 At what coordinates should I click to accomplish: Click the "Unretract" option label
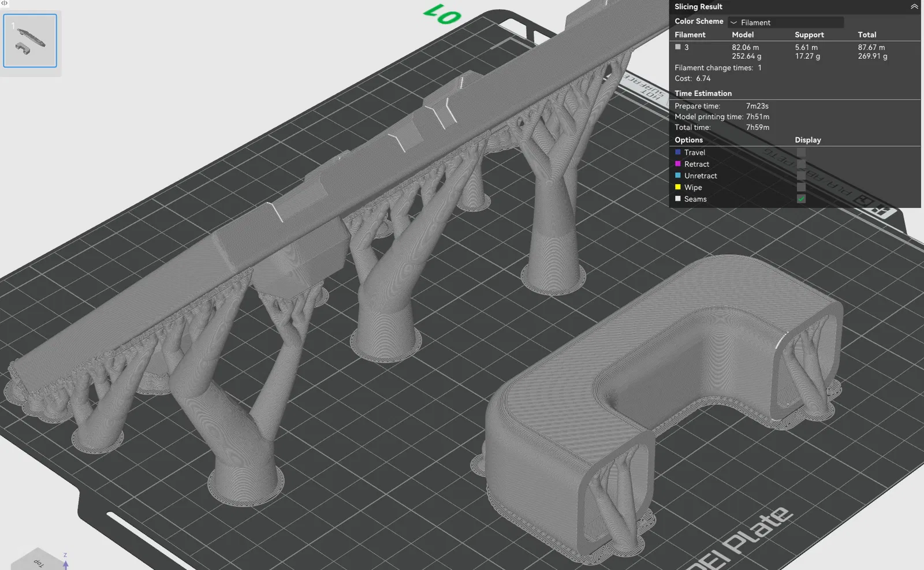click(x=701, y=176)
